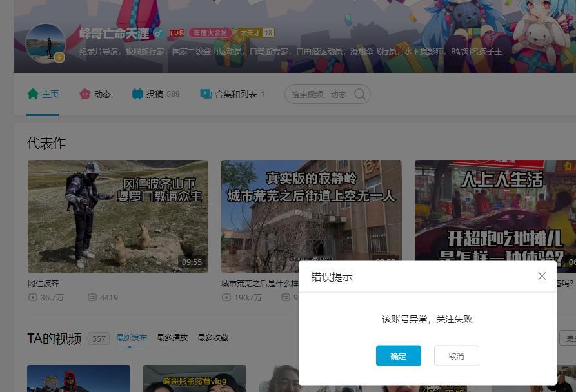Click the 合集和列表 play-folder icon
Viewport: 576px width, 392px height.
click(x=206, y=94)
